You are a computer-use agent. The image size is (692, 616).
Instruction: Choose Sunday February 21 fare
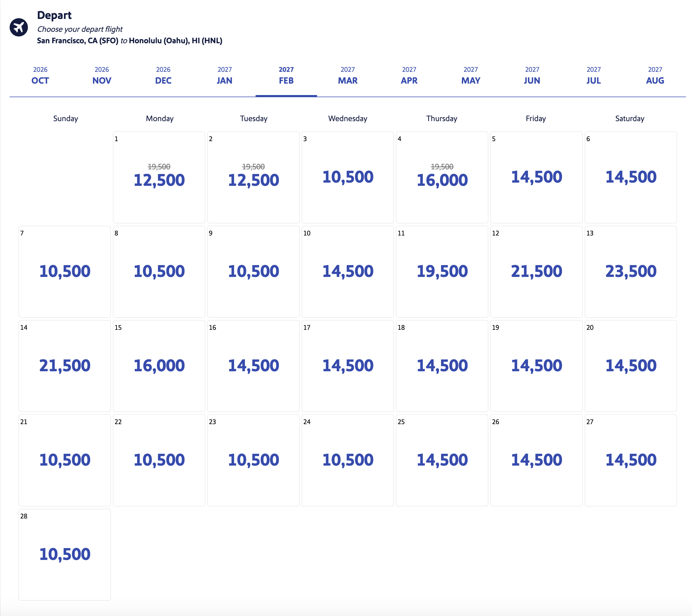65,461
